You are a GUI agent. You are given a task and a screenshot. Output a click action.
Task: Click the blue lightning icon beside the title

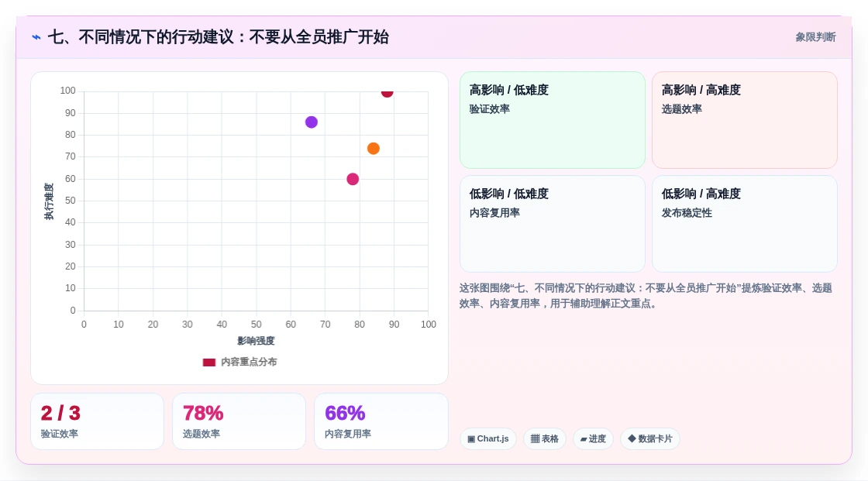pyautogui.click(x=36, y=37)
